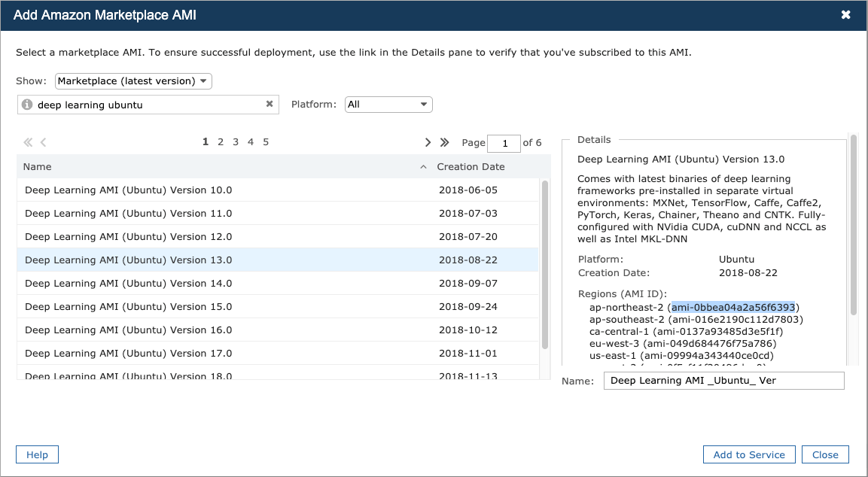Viewport: 868px width, 477px height.
Task: Click creation date 2018-09-24
Action: click(468, 306)
